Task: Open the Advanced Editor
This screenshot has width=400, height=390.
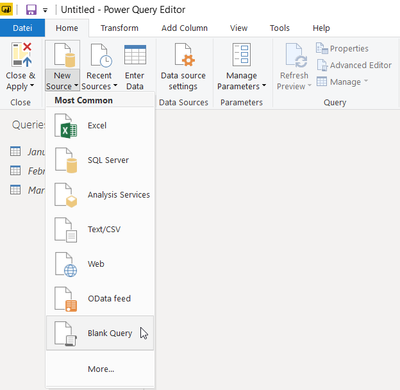Action: [x=354, y=65]
